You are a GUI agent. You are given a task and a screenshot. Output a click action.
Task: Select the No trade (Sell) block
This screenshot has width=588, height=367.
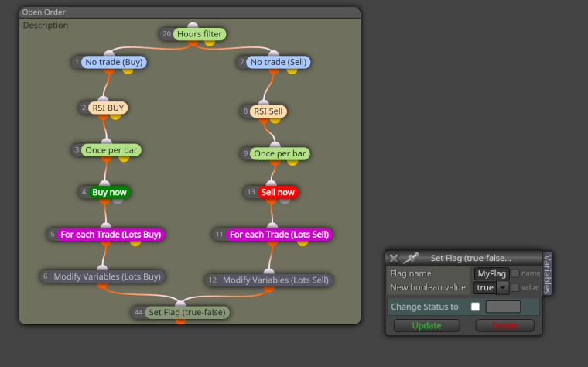click(x=279, y=62)
